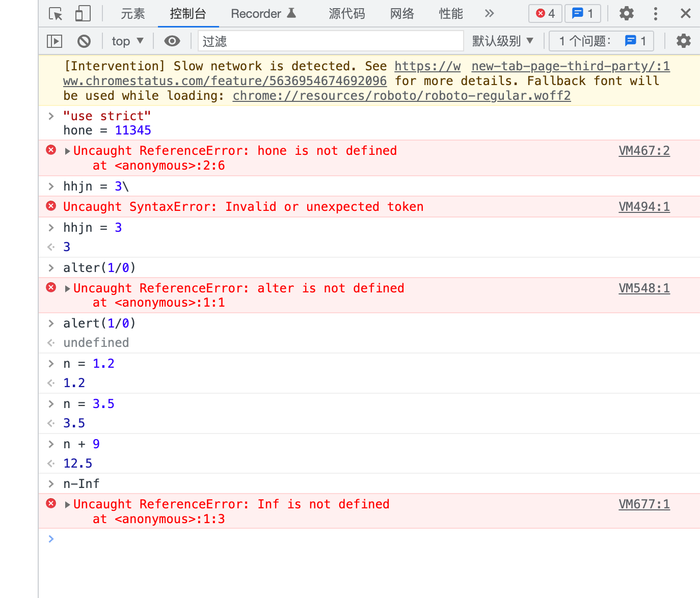The height and width of the screenshot is (598, 700).
Task: Click 'at <anonymous>:1:1' stack line
Action: coord(159,303)
